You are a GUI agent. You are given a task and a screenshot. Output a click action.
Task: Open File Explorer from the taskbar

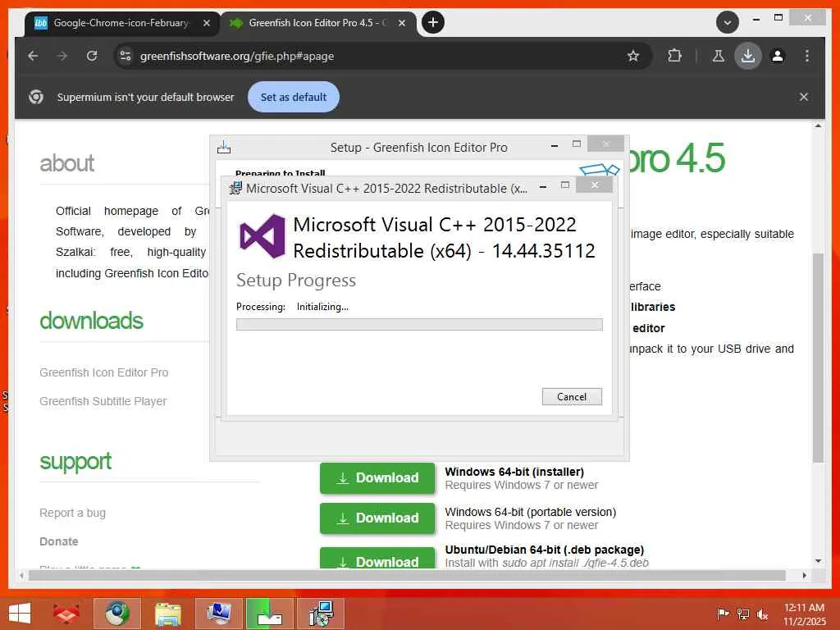(x=167, y=614)
